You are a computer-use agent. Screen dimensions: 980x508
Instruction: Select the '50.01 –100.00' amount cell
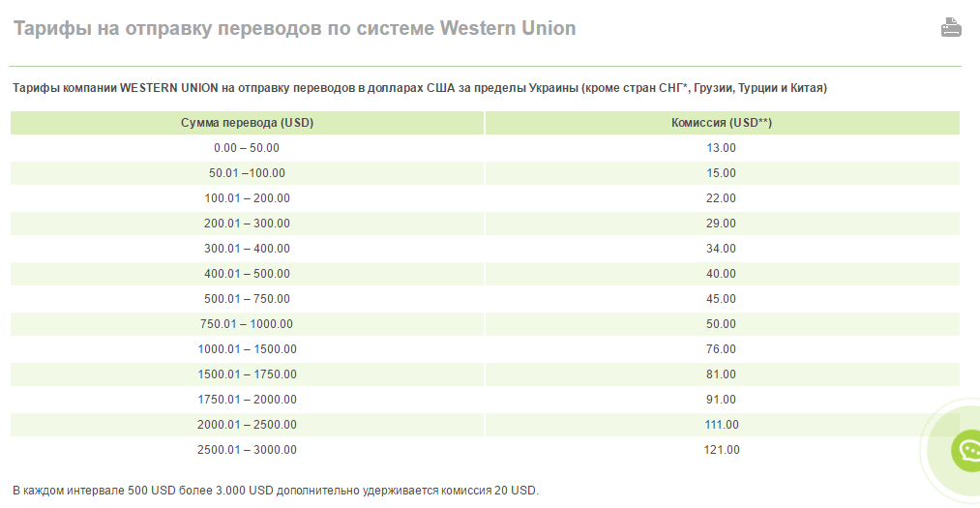coord(247,173)
